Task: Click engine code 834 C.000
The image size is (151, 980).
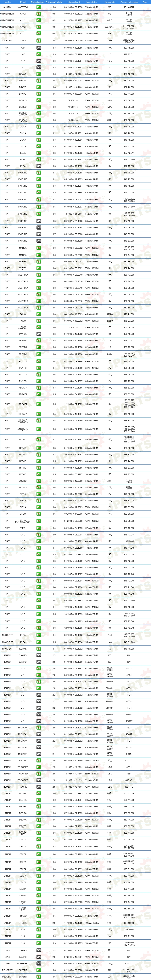Action: point(129,923)
